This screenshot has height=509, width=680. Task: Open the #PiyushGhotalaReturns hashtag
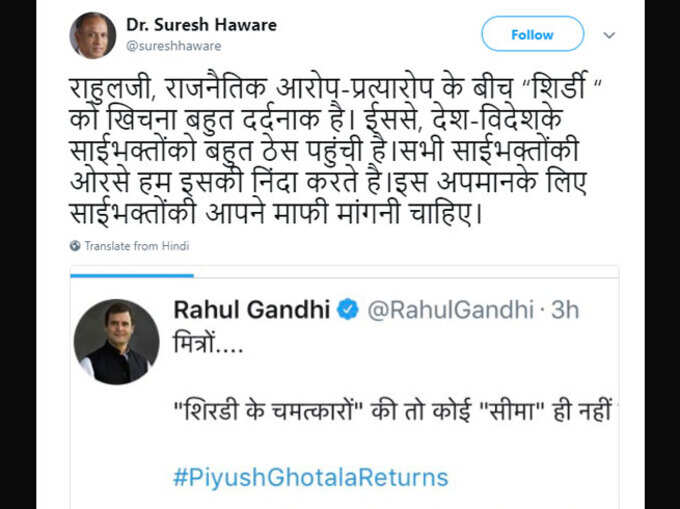coord(311,477)
